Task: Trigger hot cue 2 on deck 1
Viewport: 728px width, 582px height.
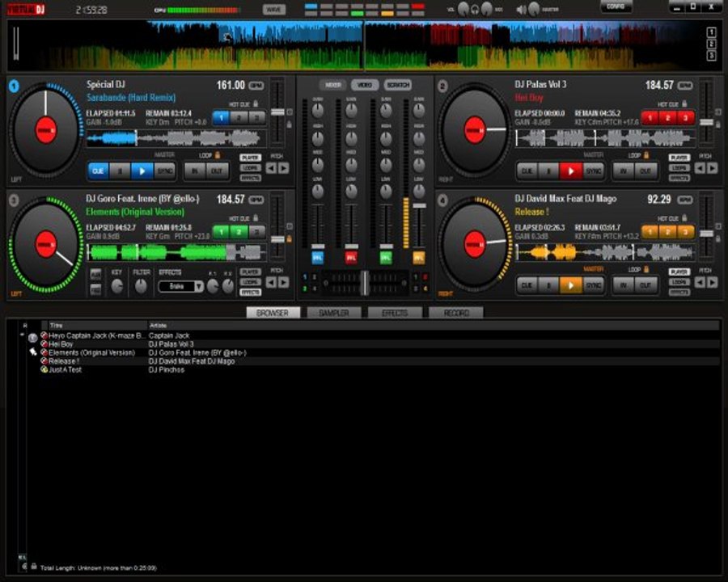Action: [239, 118]
